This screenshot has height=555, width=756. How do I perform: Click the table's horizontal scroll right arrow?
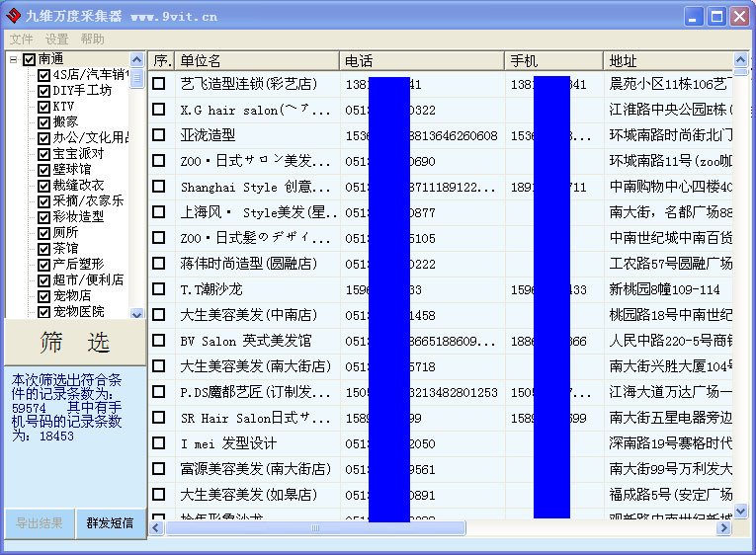724,528
